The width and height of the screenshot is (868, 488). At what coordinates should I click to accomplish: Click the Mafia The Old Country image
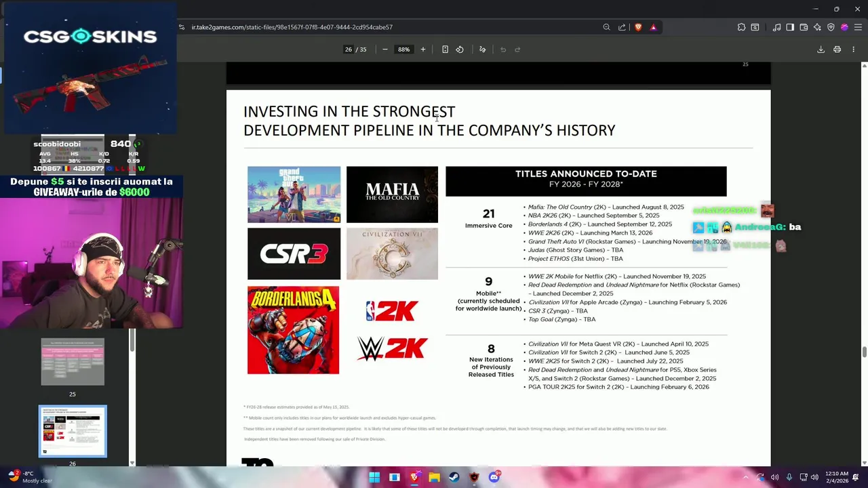[392, 195]
